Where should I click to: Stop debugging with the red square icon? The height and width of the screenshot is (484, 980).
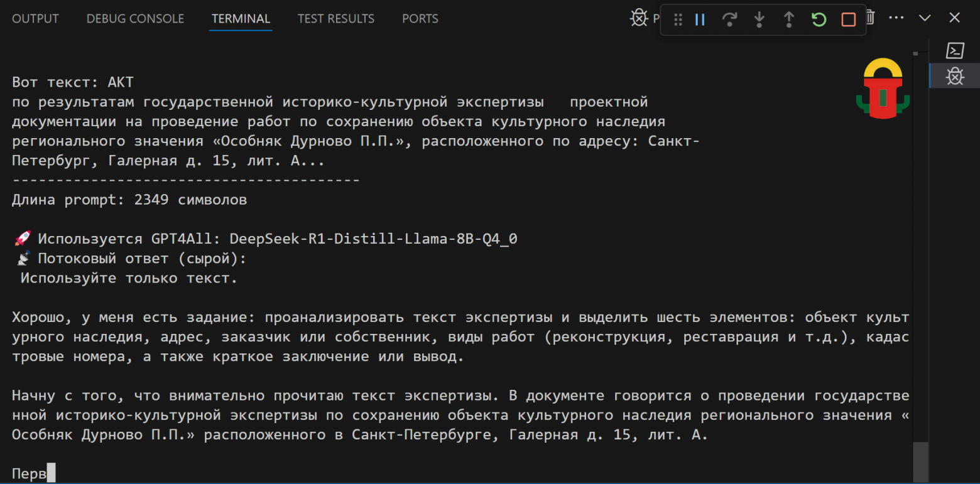pyautogui.click(x=847, y=19)
